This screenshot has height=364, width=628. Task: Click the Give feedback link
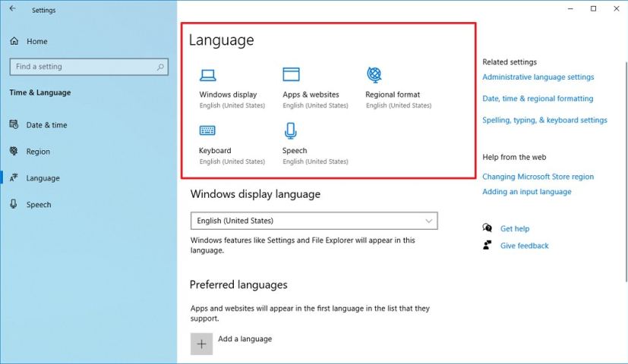point(524,246)
